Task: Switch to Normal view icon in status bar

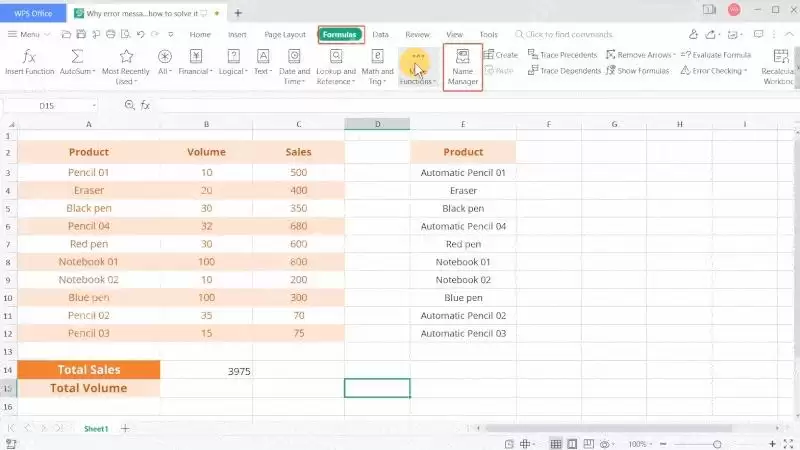Action: [556, 444]
